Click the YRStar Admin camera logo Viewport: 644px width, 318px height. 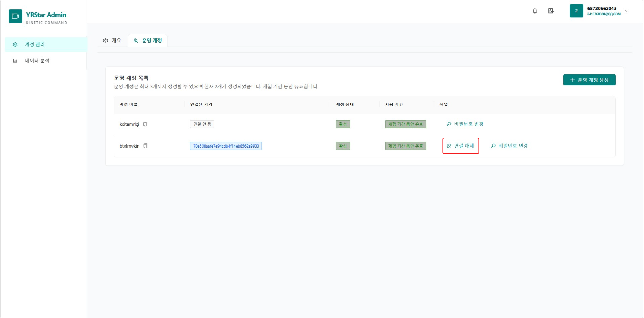(x=15, y=16)
